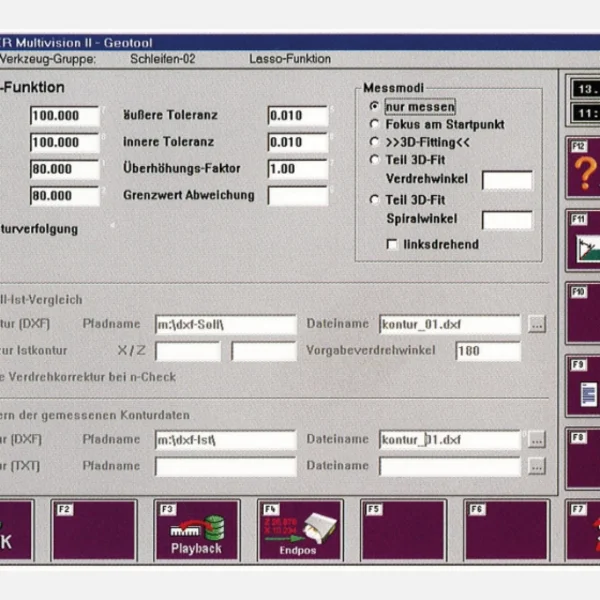Click the empty Grenzwert Abweichung field
The image size is (600, 600).
297,196
